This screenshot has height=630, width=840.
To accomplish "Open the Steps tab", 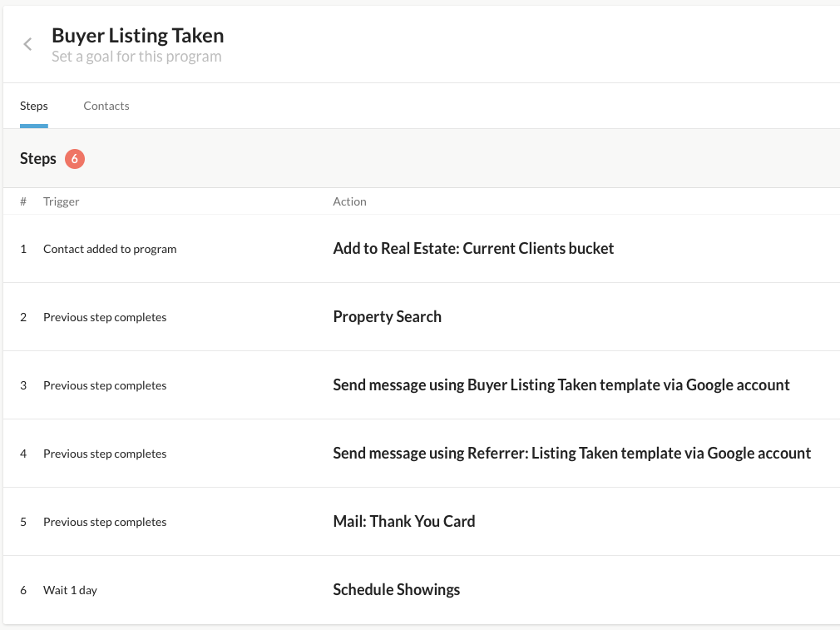I will pos(34,106).
